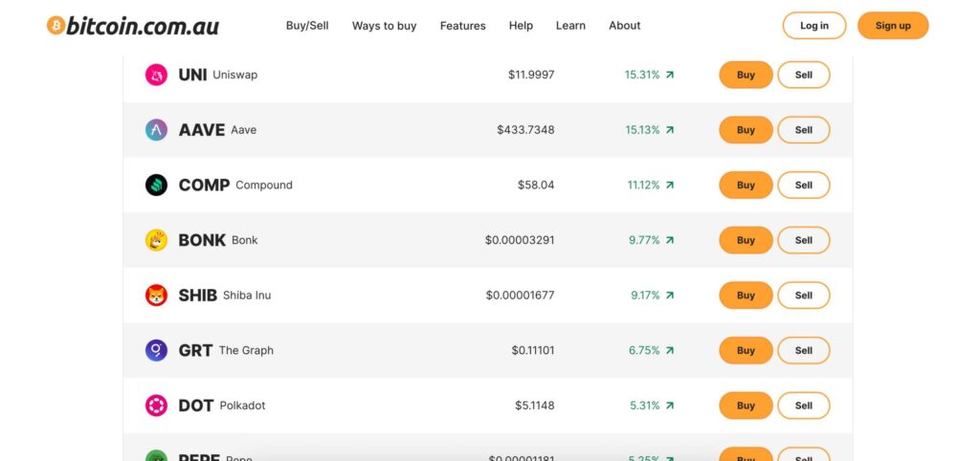Click the 15.31% change value
Viewport: 980px width, 461px height.
tap(642, 75)
